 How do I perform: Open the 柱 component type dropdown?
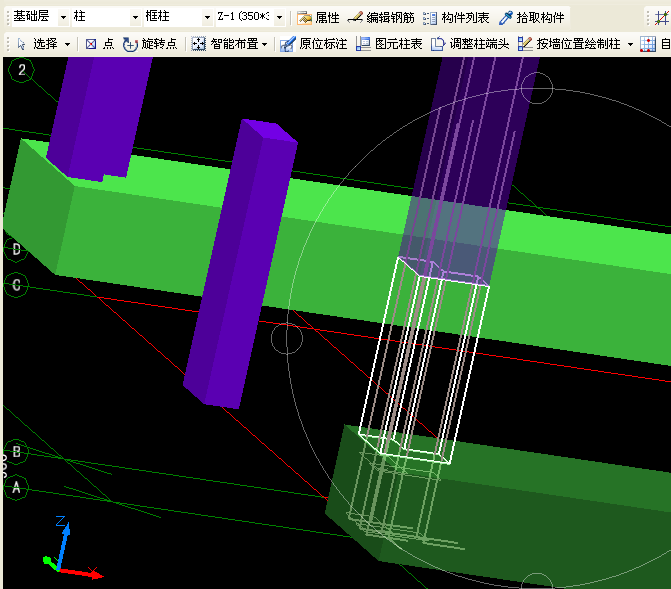(135, 18)
